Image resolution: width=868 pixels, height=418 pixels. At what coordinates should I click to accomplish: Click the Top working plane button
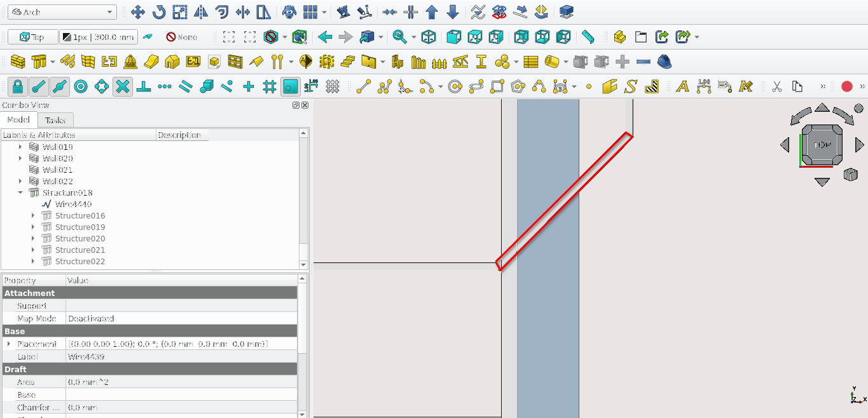[x=33, y=37]
